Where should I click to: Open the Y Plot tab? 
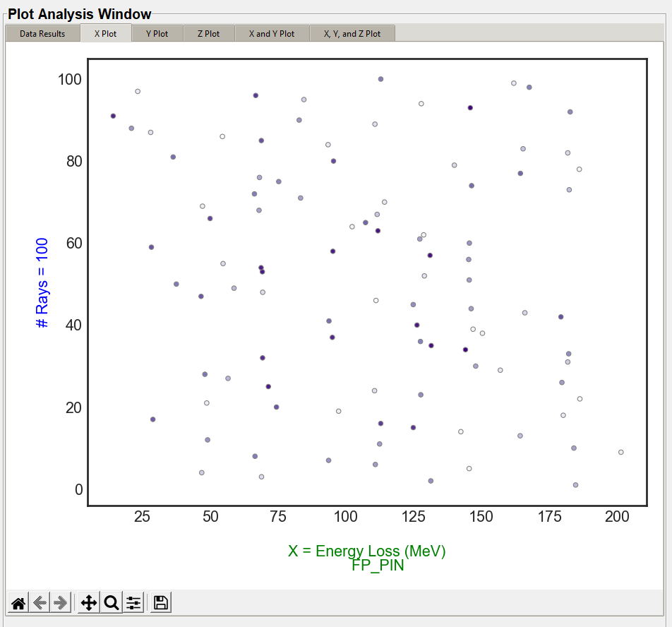pos(157,34)
